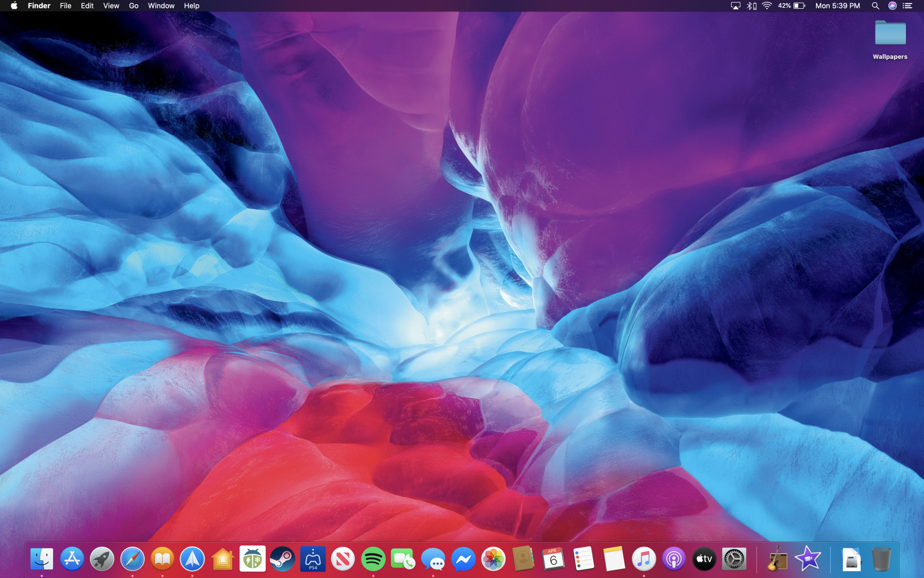The height and width of the screenshot is (578, 924).
Task: Open System Preferences gear icon
Action: tap(734, 559)
